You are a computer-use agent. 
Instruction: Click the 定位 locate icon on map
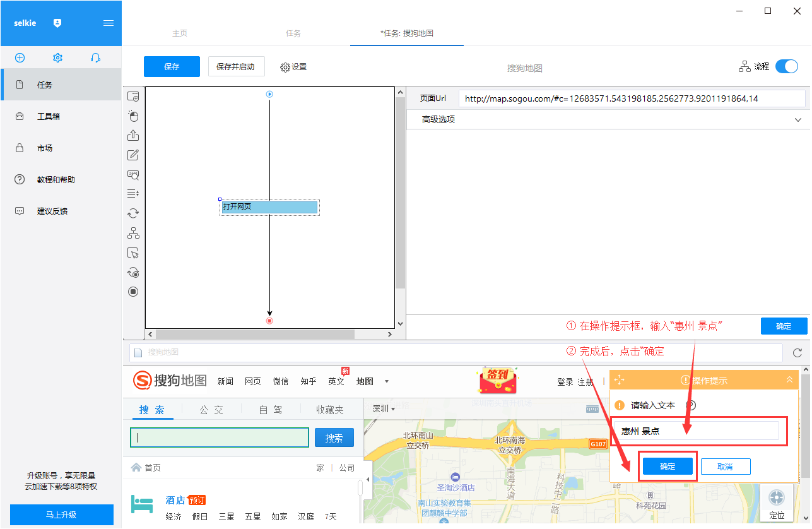pyautogui.click(x=777, y=503)
